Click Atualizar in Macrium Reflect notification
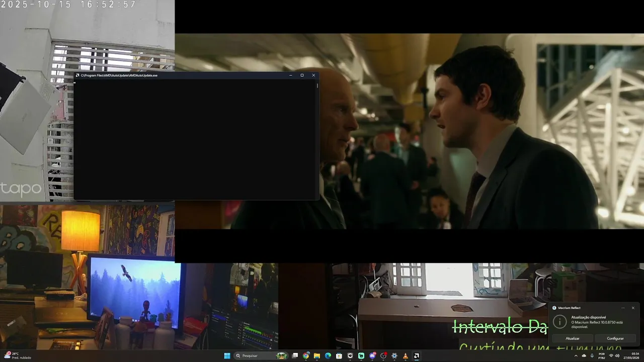The height and width of the screenshot is (362, 644). tap(573, 338)
